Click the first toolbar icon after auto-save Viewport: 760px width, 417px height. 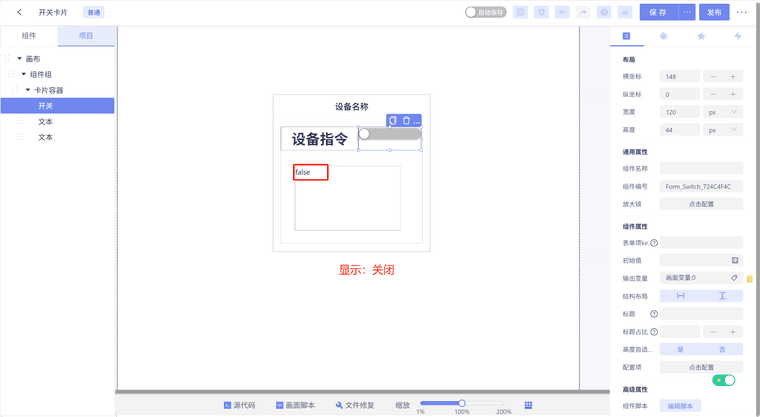(x=521, y=12)
